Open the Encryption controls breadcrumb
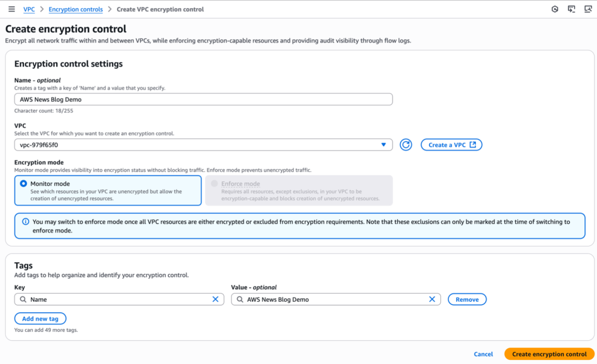This screenshot has height=364, width=597. pyautogui.click(x=75, y=9)
